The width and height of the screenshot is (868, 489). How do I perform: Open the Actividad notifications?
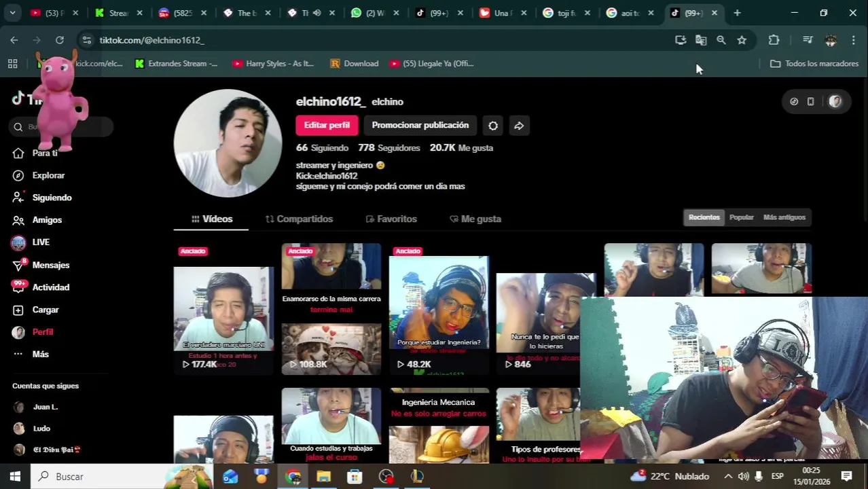[x=50, y=287]
